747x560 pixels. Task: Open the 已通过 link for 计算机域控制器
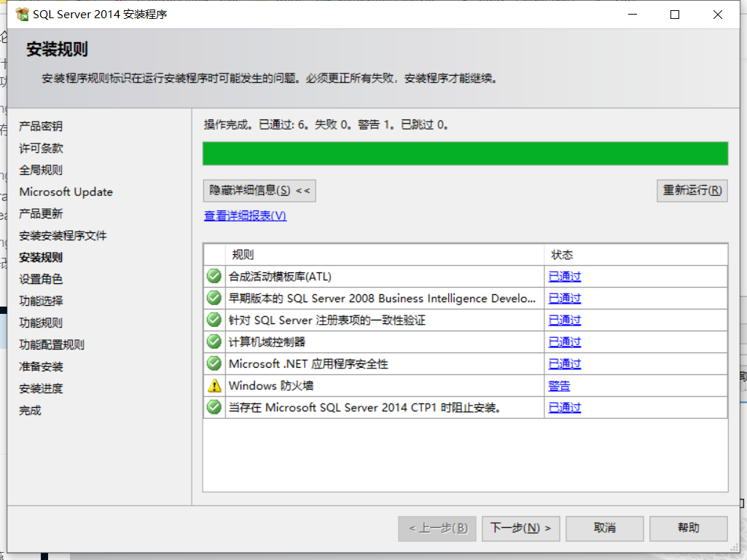(x=564, y=342)
